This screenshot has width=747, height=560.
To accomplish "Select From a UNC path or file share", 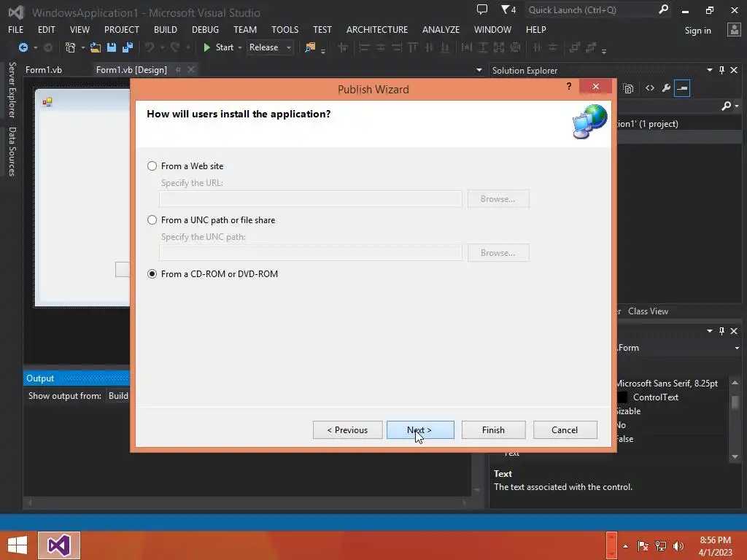I will click(152, 220).
